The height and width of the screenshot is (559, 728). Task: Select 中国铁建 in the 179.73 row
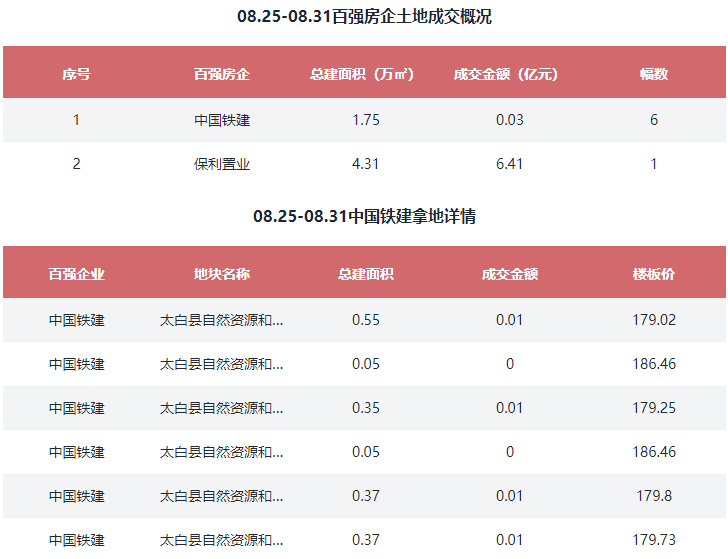point(77,540)
